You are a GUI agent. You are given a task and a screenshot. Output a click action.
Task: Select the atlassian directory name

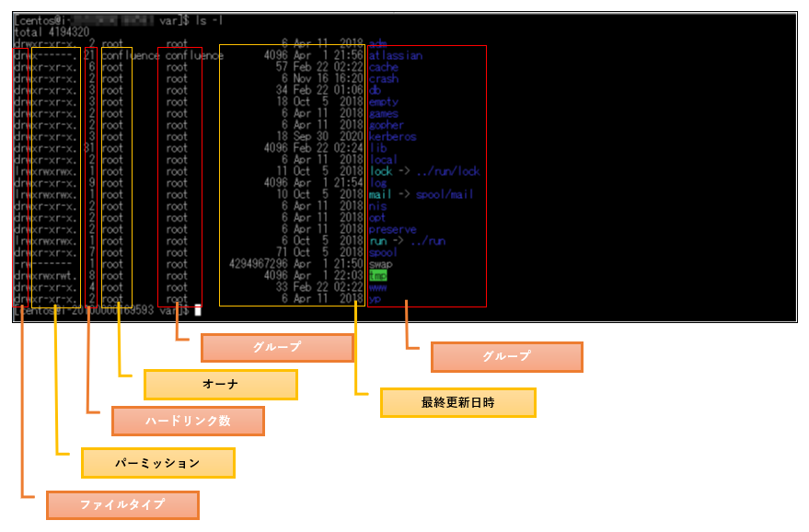pyautogui.click(x=396, y=56)
